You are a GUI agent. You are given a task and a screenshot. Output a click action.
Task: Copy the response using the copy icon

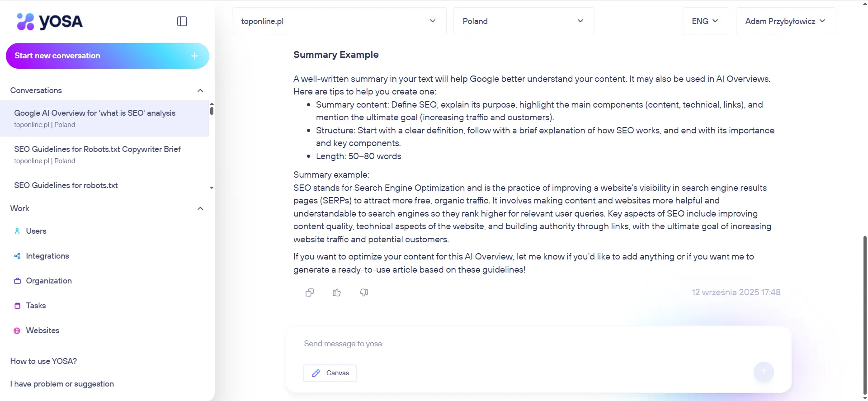(310, 292)
